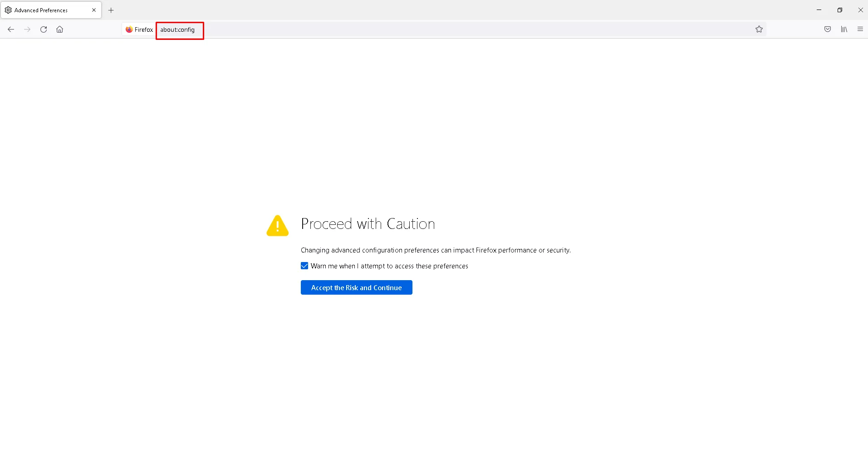Select the Advanced Preferences tab

coord(51,10)
